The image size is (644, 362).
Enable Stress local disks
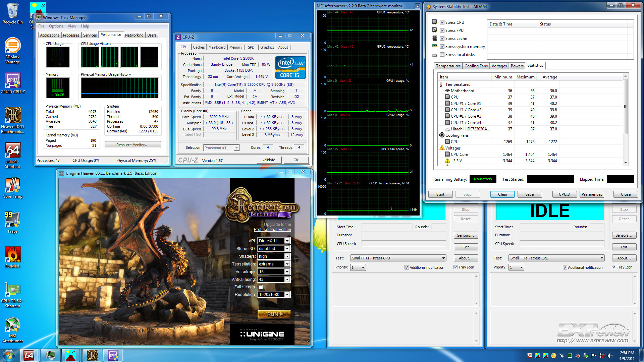coord(442,55)
